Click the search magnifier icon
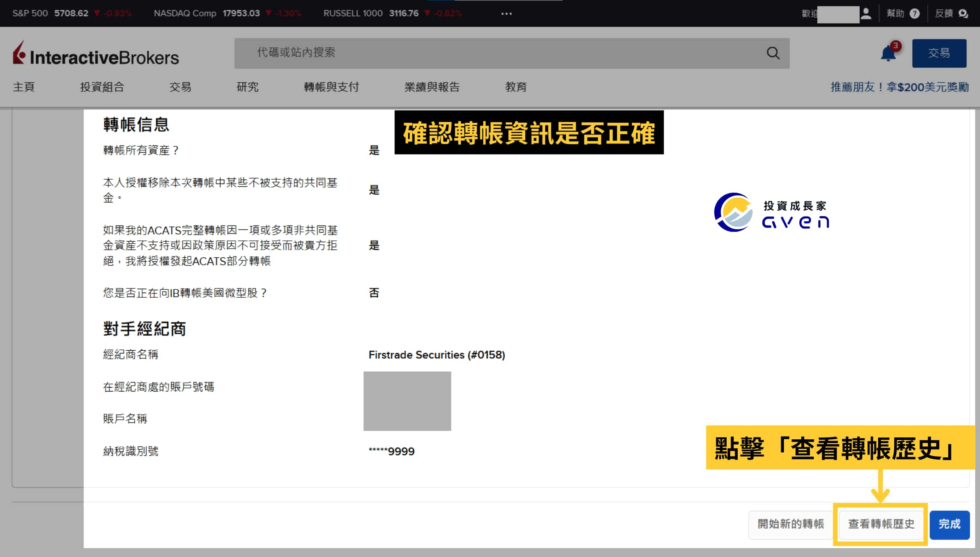Viewport: 980px width, 557px height. point(773,53)
